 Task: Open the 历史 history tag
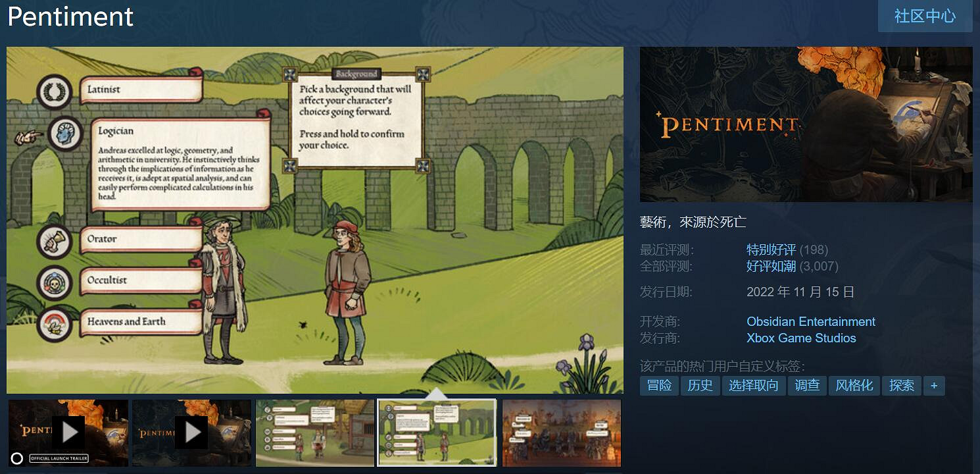[700, 386]
